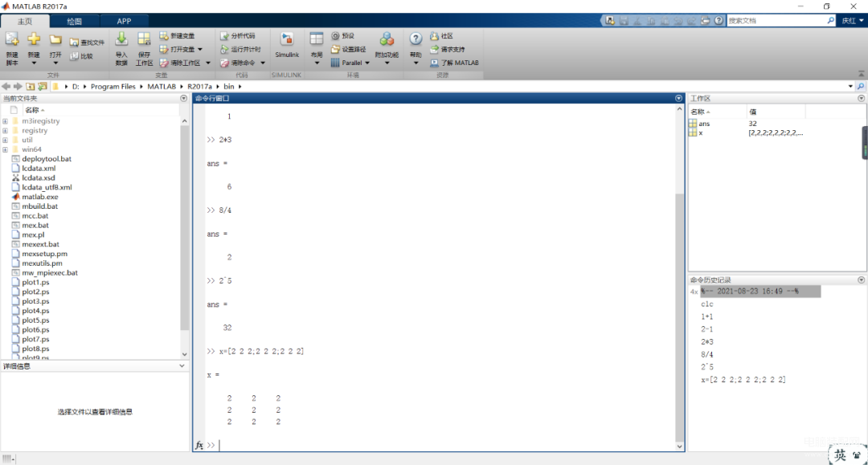The image size is (868, 465).
Task: Expand Clear Workspace (清除工作区) dropdown
Action: 208,63
